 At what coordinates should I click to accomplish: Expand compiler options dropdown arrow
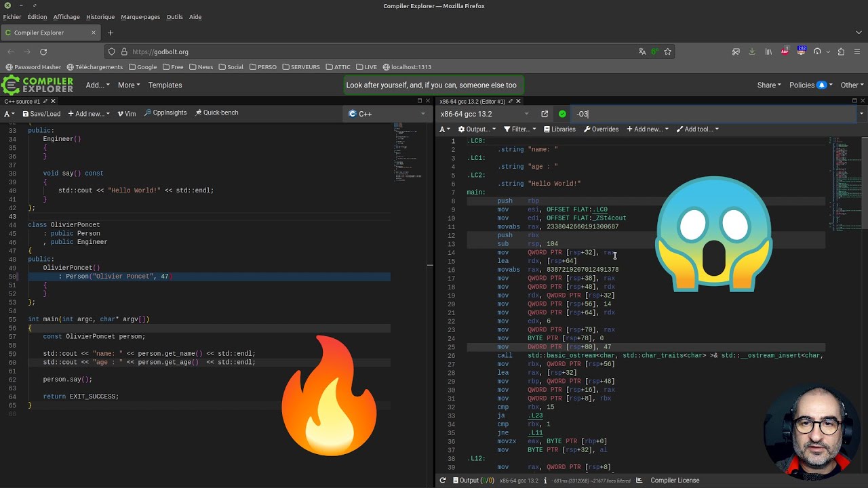(861, 114)
